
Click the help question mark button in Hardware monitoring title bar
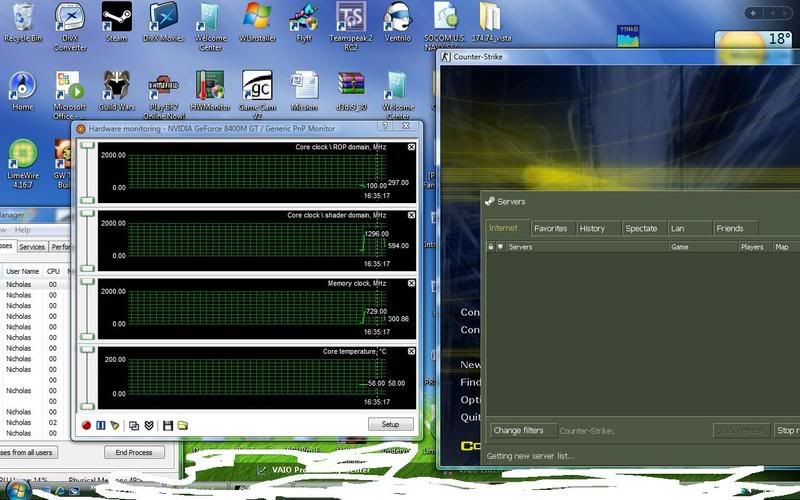coord(384,126)
